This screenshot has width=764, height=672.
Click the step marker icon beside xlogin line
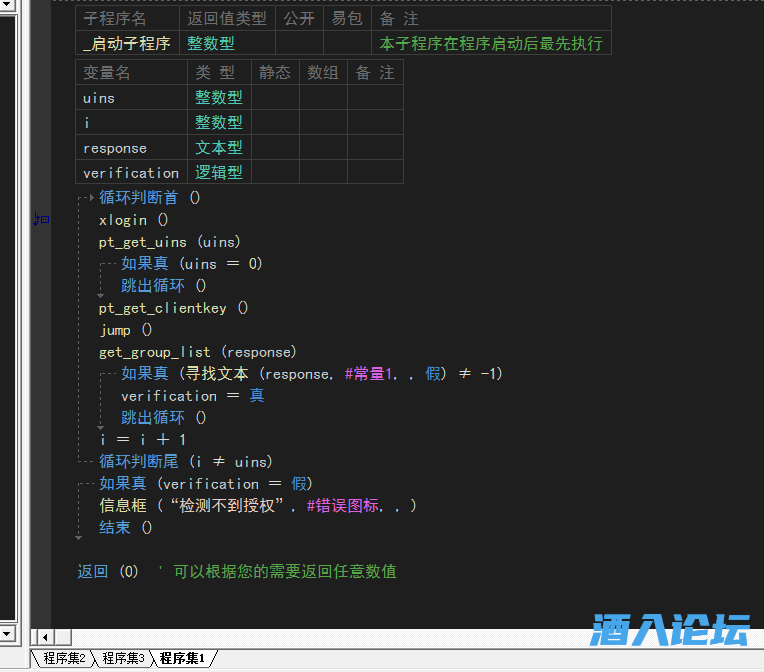[41, 219]
